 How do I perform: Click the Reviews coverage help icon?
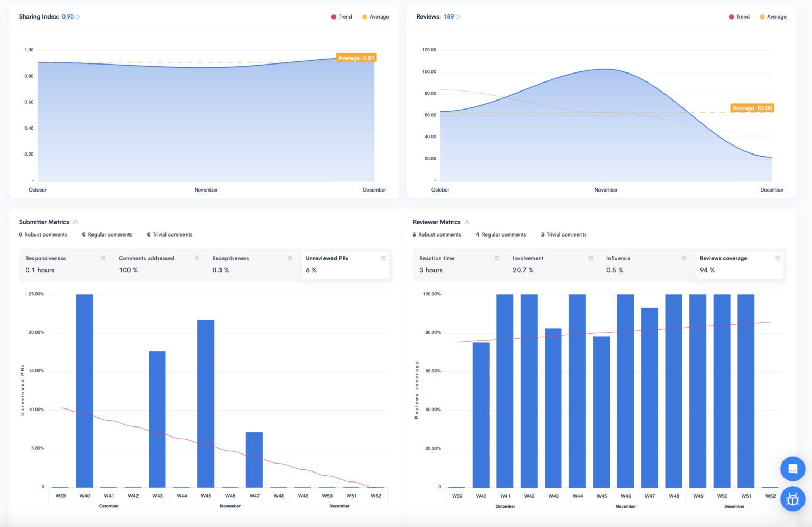click(777, 258)
